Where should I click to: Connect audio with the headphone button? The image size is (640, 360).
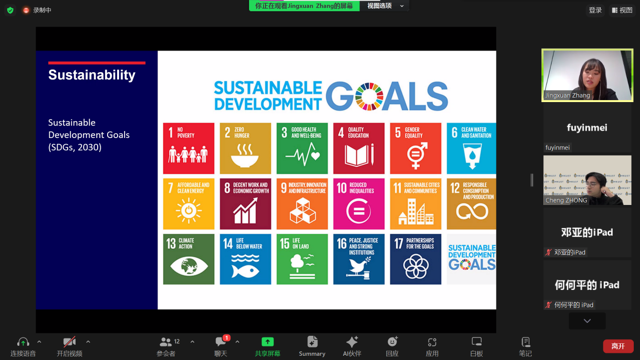[x=23, y=342]
